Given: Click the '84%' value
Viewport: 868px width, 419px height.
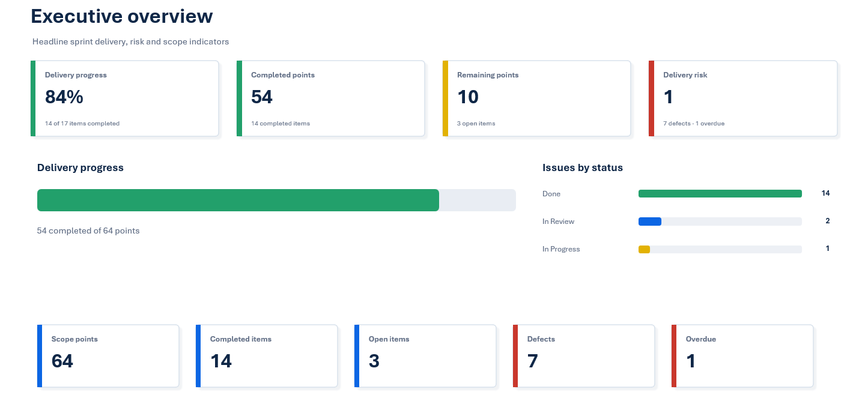Looking at the screenshot, I should tap(64, 97).
